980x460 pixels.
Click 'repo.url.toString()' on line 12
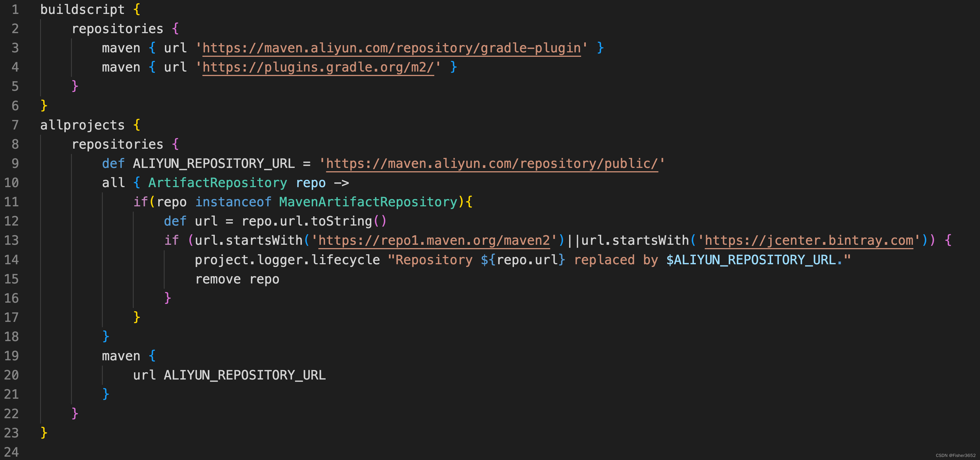(314, 221)
